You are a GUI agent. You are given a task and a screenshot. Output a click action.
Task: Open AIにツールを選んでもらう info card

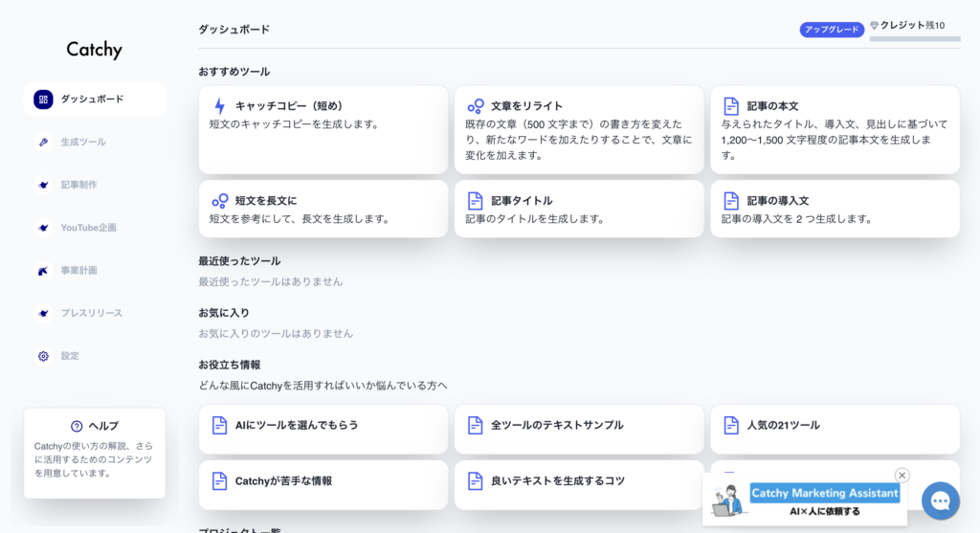pos(323,430)
